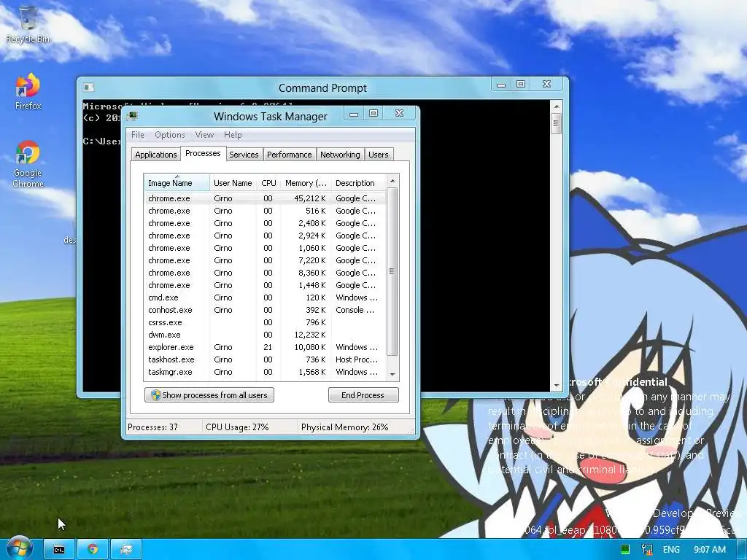Sort processes by CPU column
This screenshot has width=747, height=560.
pyautogui.click(x=268, y=183)
